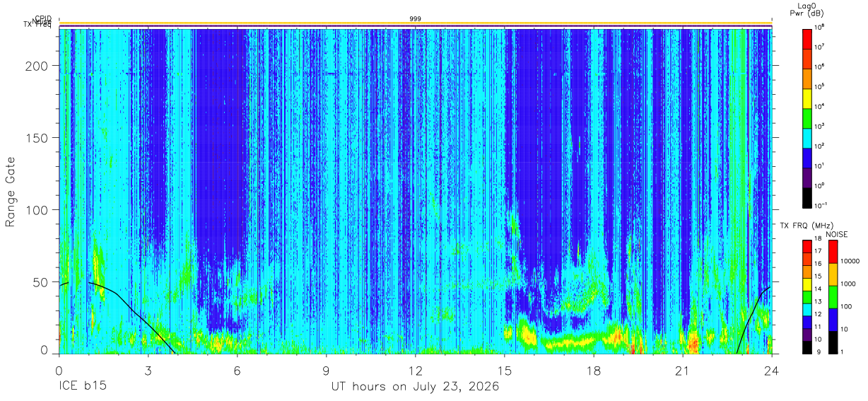Click the '10000' tick of NOISE colorbar
The width and height of the screenshot is (868, 401).
click(x=850, y=261)
